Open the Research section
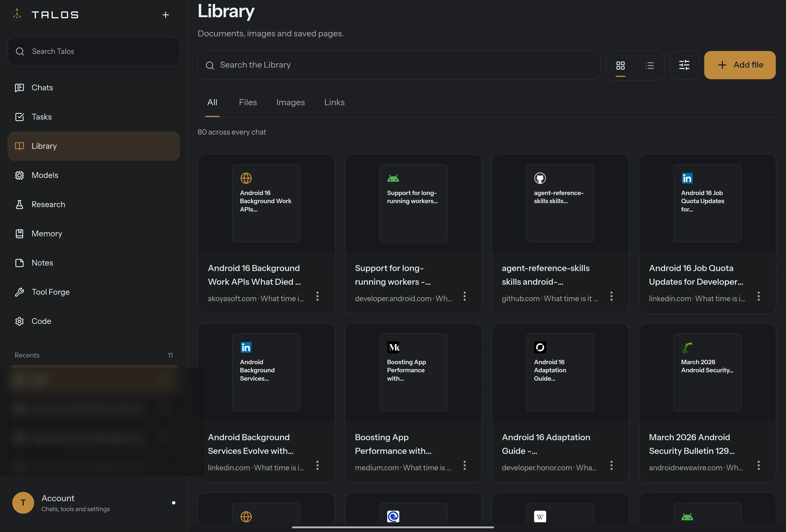The image size is (786, 532). (94, 204)
